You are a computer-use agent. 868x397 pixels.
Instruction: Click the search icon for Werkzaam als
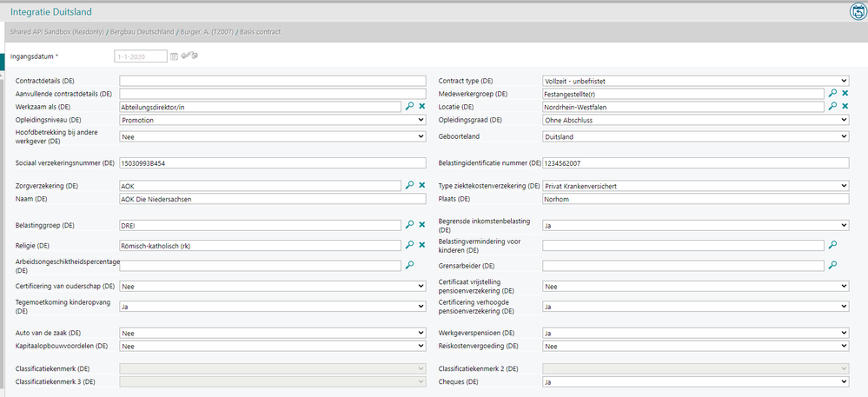[x=409, y=106]
